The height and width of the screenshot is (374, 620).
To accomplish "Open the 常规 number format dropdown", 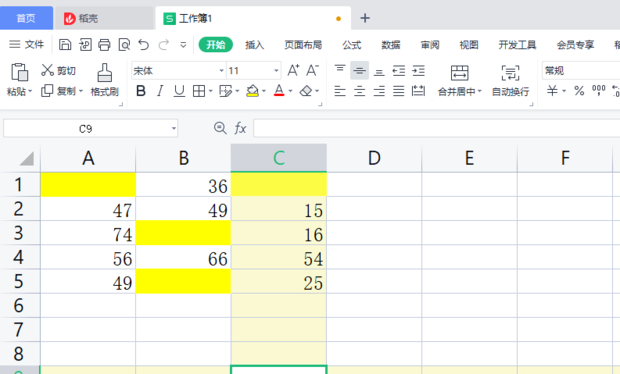I will [x=581, y=71].
